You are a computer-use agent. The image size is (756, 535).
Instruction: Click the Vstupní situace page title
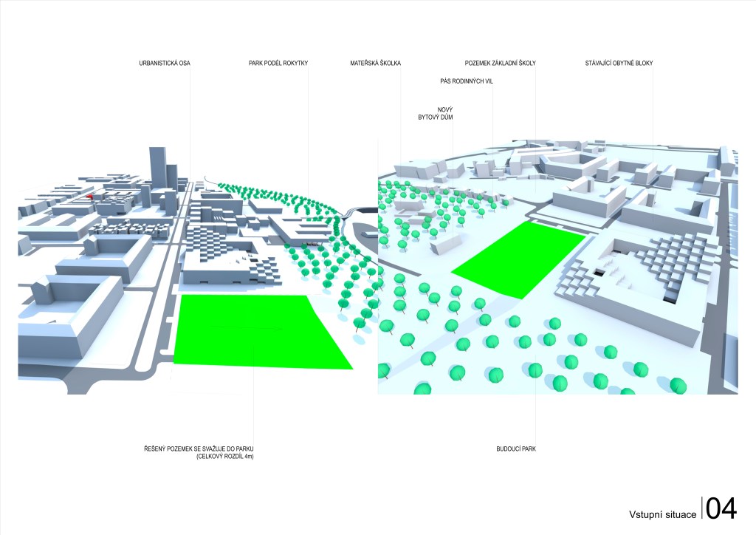click(x=662, y=514)
